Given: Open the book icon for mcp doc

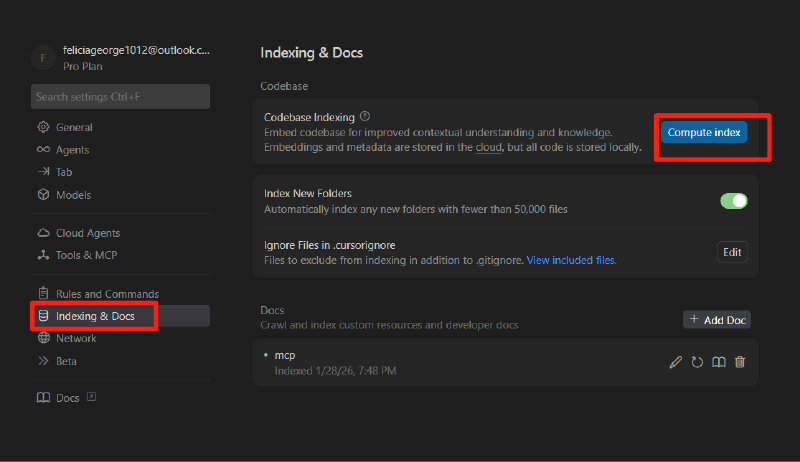Looking at the screenshot, I should tap(718, 362).
